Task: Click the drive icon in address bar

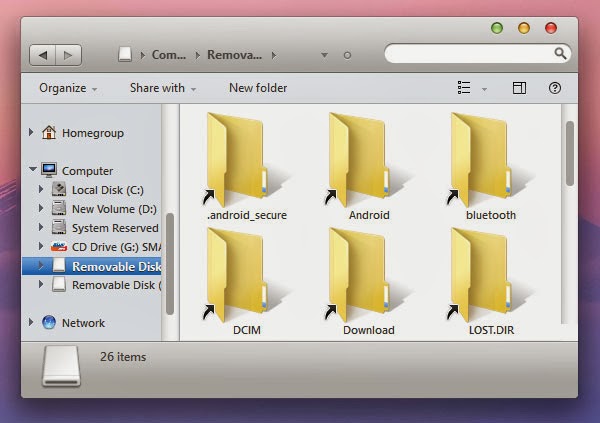Action: click(125, 54)
